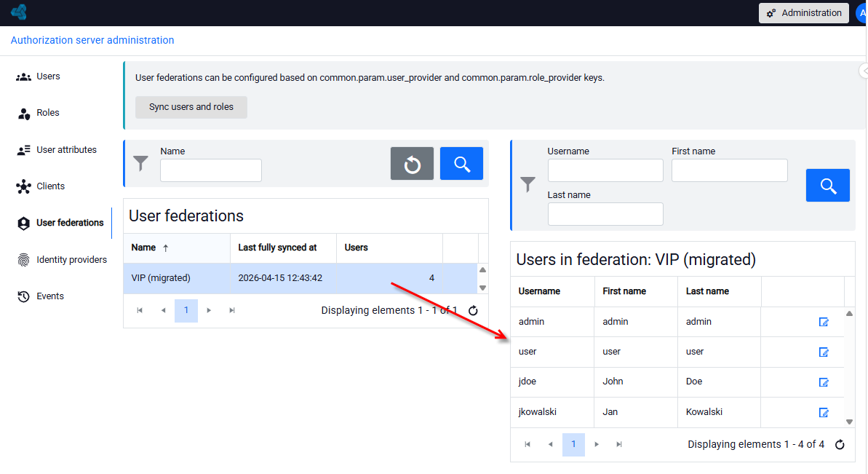
Task: Go to last page of federation users
Action: pos(619,445)
